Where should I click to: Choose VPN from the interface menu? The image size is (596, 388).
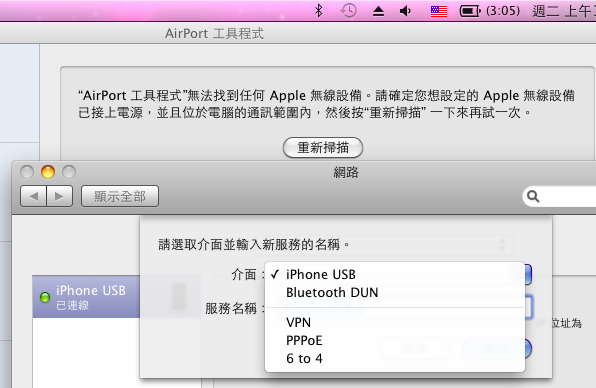coord(395,322)
